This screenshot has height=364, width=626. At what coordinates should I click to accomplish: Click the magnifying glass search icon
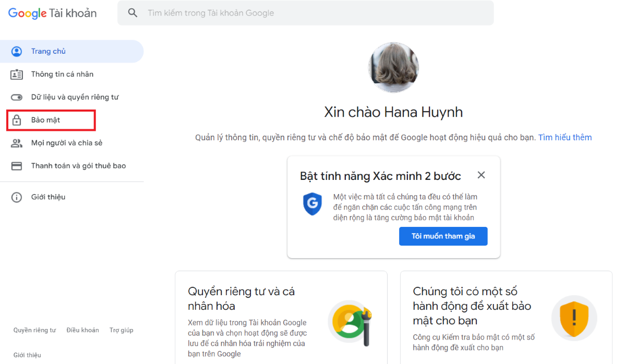click(x=133, y=13)
